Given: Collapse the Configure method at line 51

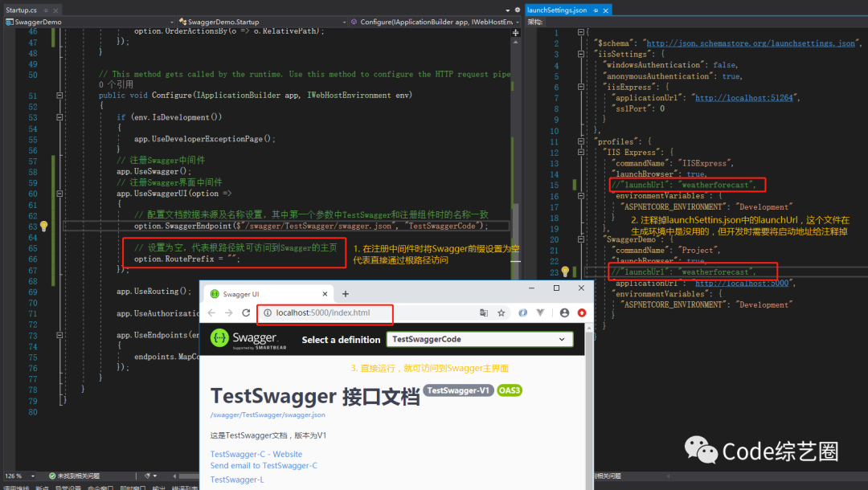Looking at the screenshot, I should [x=59, y=95].
